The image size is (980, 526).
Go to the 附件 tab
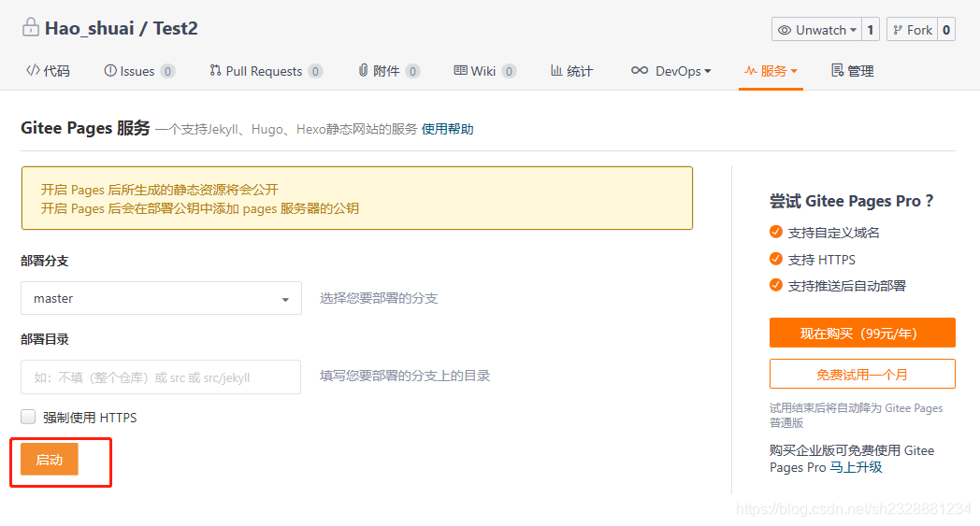[389, 71]
